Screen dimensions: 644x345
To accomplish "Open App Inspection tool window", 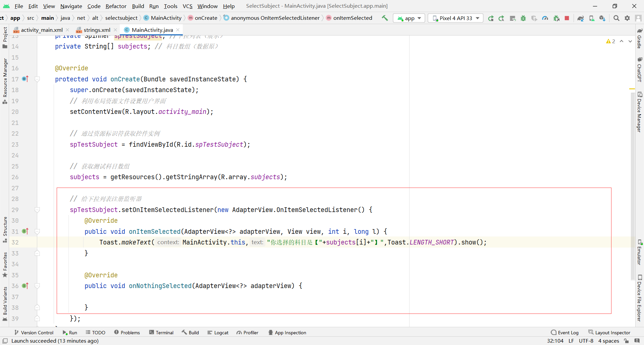I will tap(287, 333).
